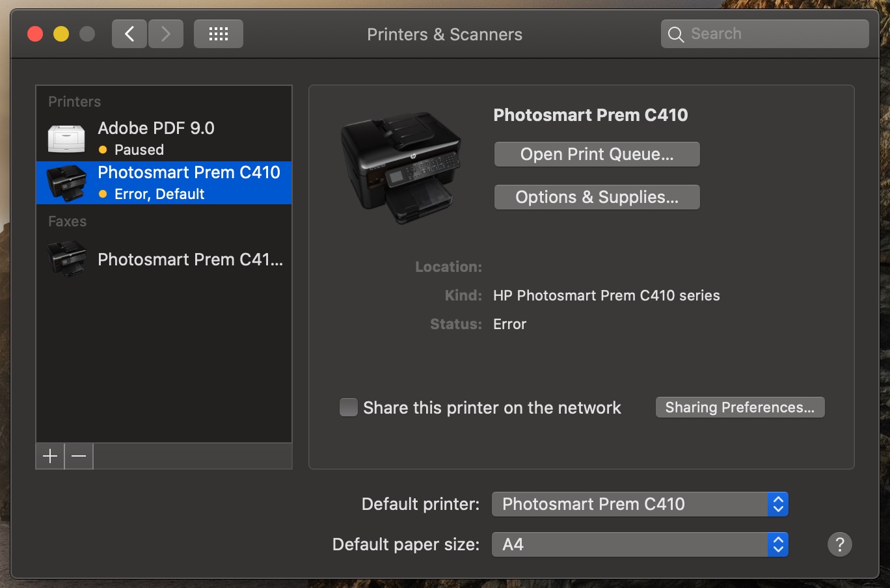This screenshot has height=588, width=890.
Task: Select the Photosmart fax entry
Action: pyautogui.click(x=190, y=260)
